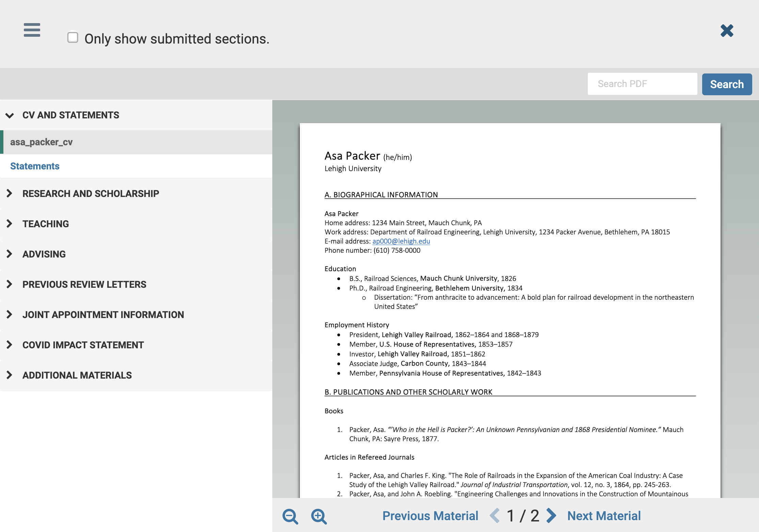Enable Only show submitted sections checkbox
The height and width of the screenshot is (532, 759).
[72, 37]
